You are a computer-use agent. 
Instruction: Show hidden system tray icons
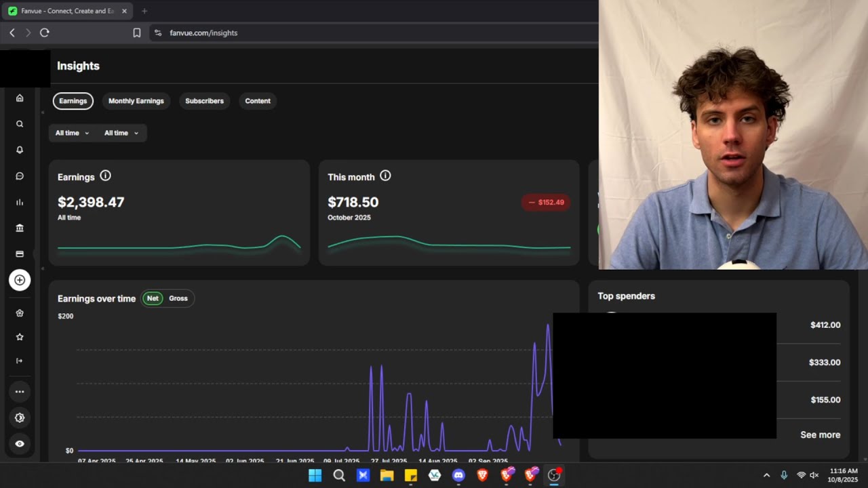point(767,475)
